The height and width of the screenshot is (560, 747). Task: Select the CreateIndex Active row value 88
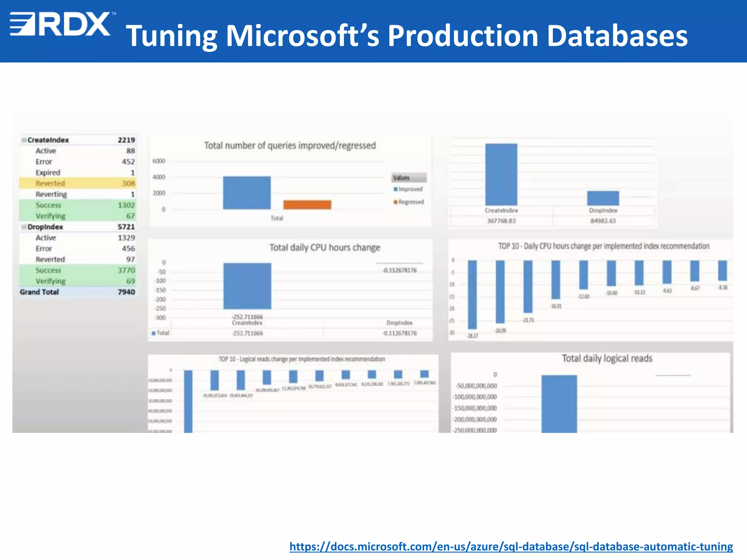pos(131,151)
